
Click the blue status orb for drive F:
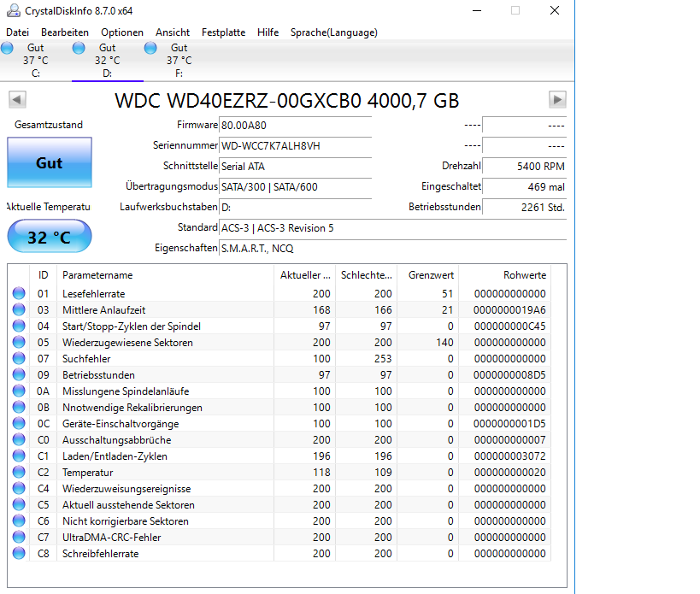click(150, 48)
